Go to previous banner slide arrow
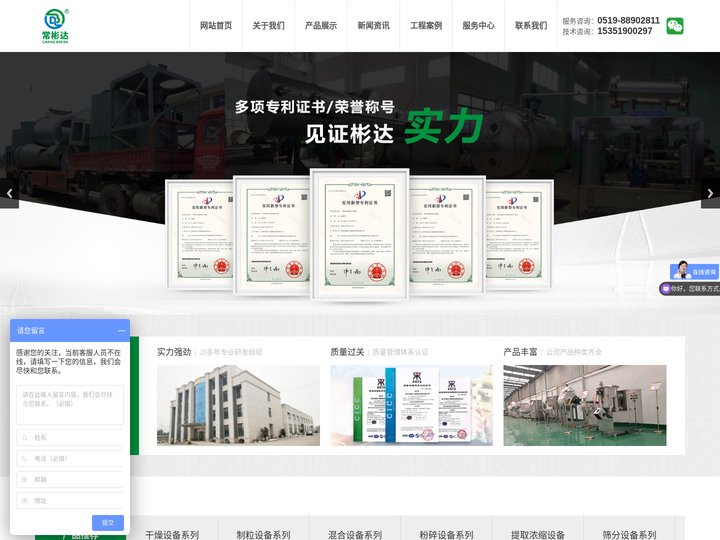The image size is (720, 540). [9, 194]
